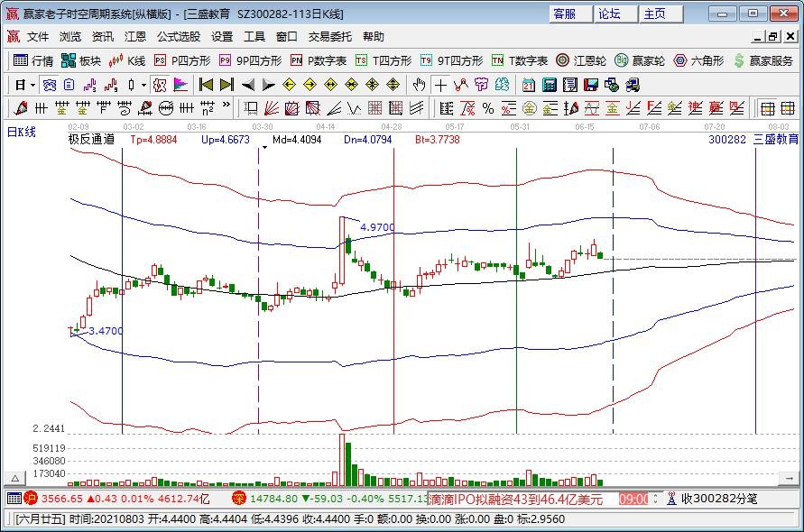
Task: Expand the 日 period dropdown arrow
Action: tap(32, 84)
